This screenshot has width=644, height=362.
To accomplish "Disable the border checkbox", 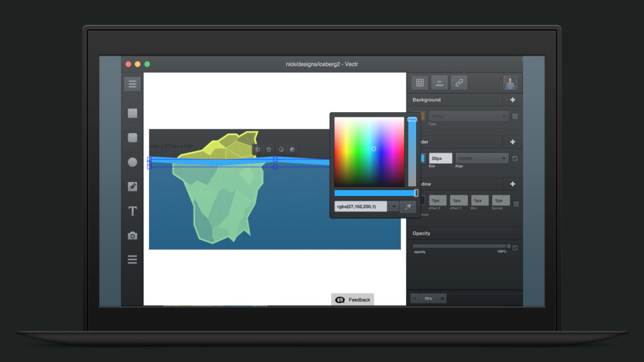I will (515, 158).
